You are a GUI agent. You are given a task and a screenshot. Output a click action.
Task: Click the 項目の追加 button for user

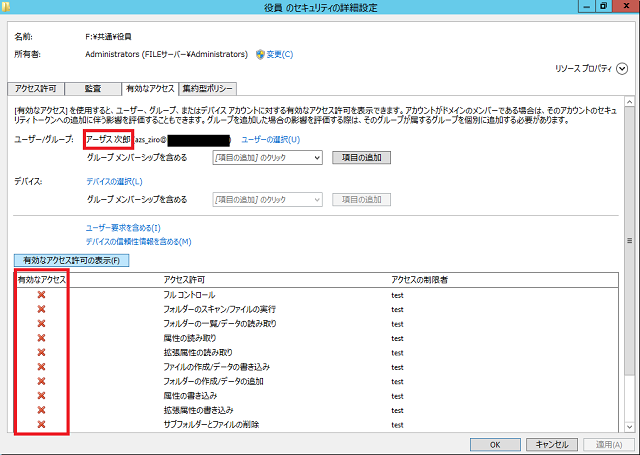pyautogui.click(x=361, y=158)
